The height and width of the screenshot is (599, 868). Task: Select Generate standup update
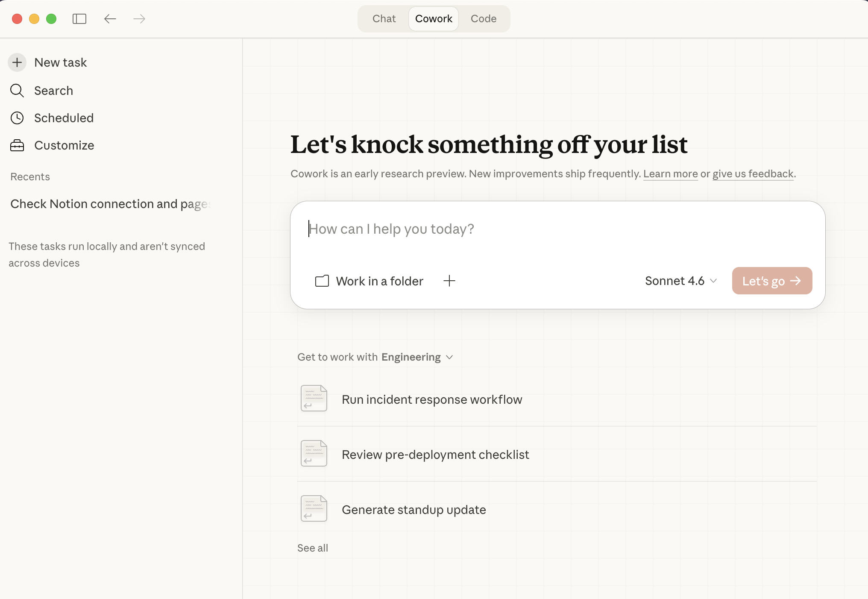[557, 509]
